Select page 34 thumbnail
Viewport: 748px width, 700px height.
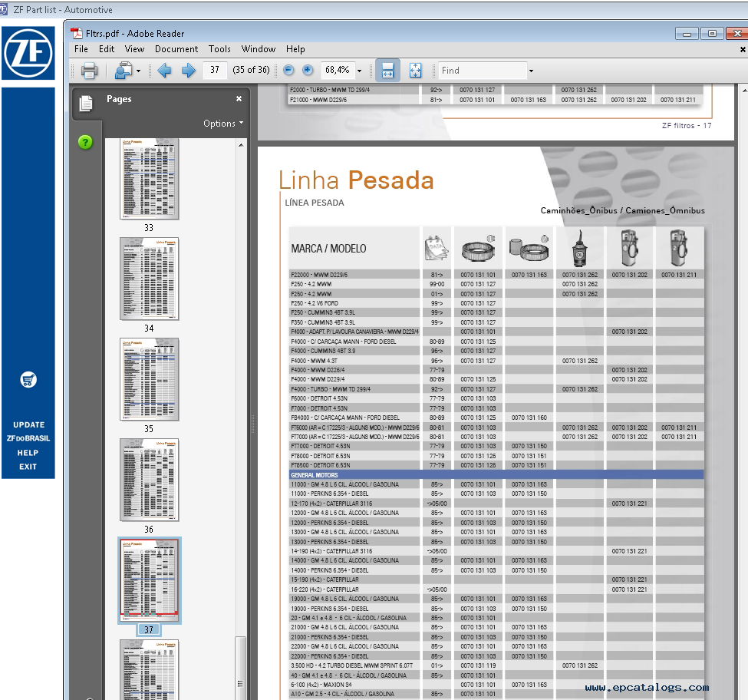coord(150,279)
